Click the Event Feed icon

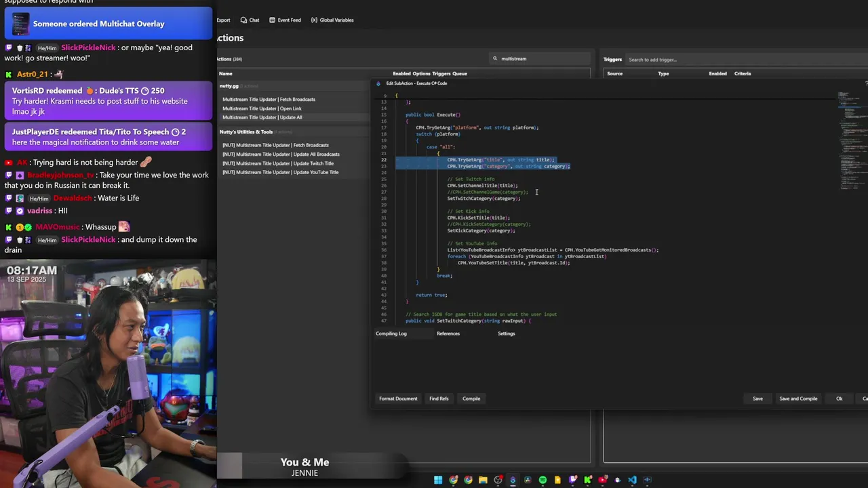coord(272,20)
